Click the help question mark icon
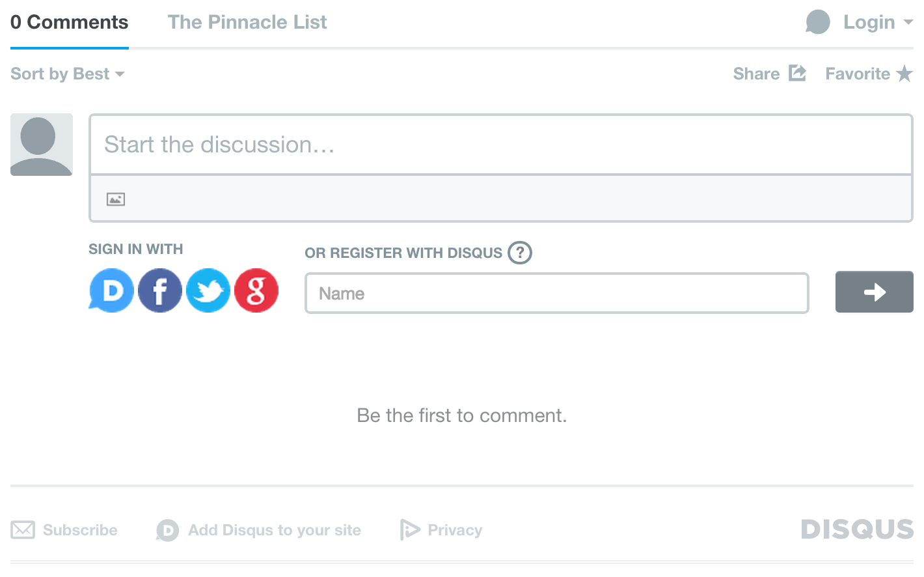Viewport: 924px width, 577px height. coord(520,253)
